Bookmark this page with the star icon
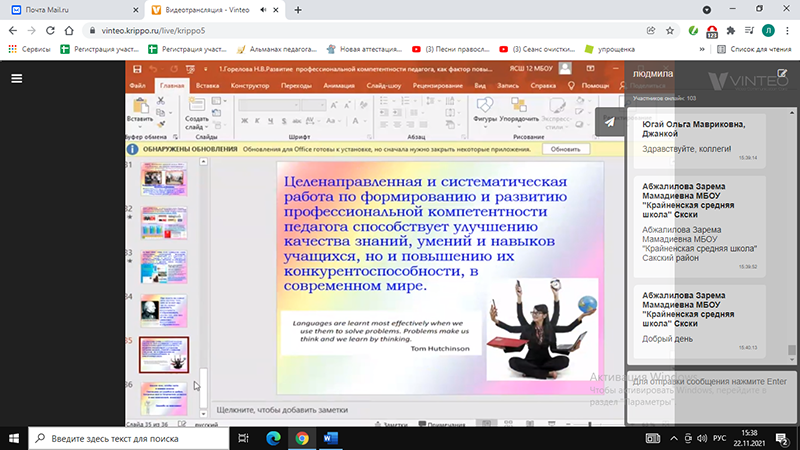 click(670, 31)
